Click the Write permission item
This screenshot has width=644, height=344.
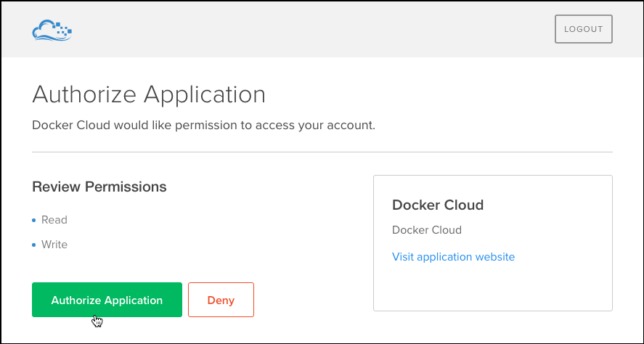click(x=54, y=245)
